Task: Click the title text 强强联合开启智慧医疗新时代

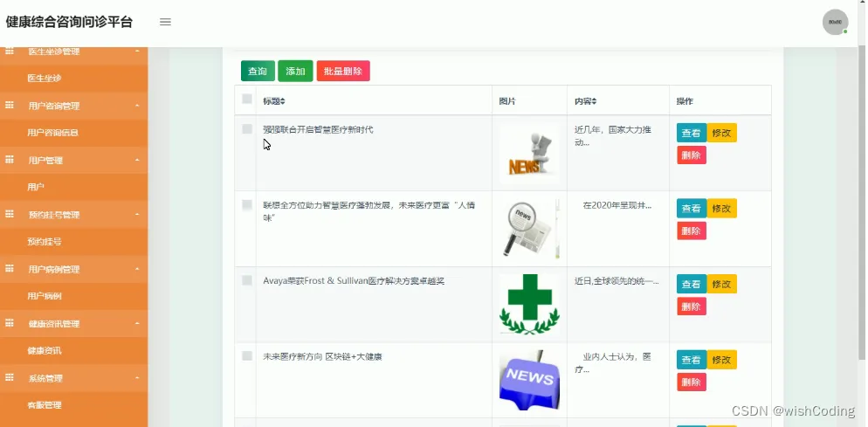Action: 319,129
